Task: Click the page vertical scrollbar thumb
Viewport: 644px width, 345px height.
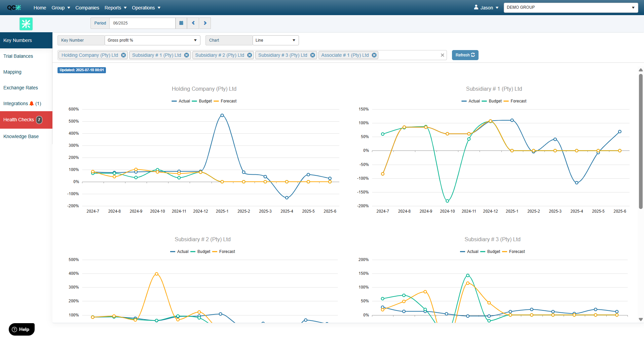Action: [x=641, y=141]
